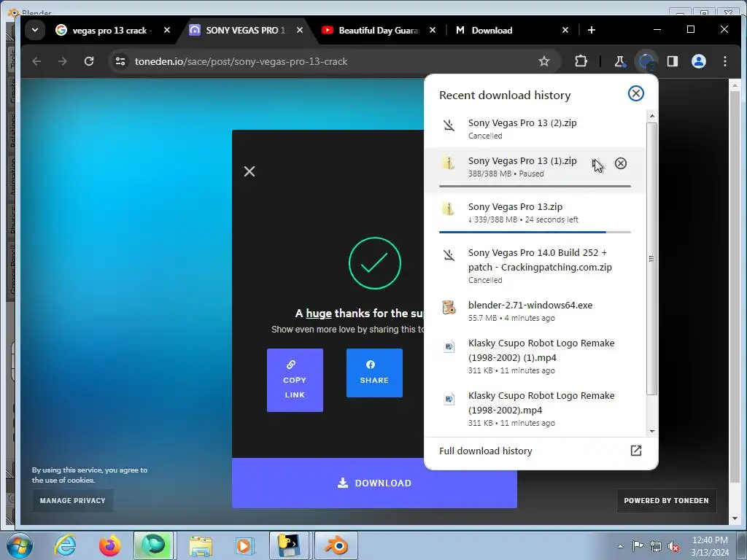The width and height of the screenshot is (747, 560).
Task: Click the Sony Vegas Pro 13.zip progress bar
Action: coord(535,232)
